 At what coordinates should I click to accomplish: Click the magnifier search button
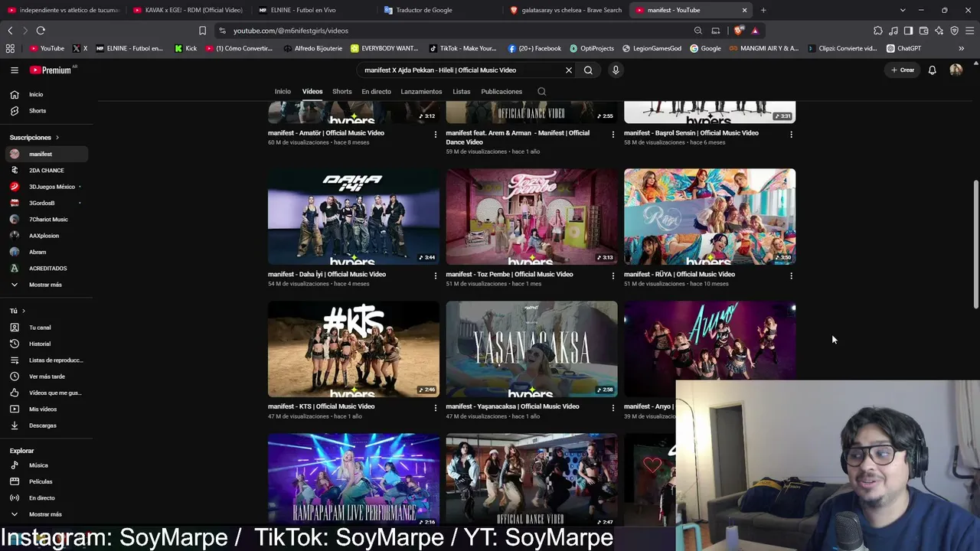588,70
